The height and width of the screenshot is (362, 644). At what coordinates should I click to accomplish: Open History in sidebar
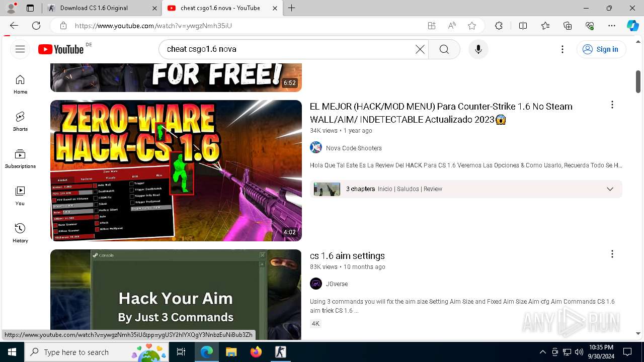20,233
